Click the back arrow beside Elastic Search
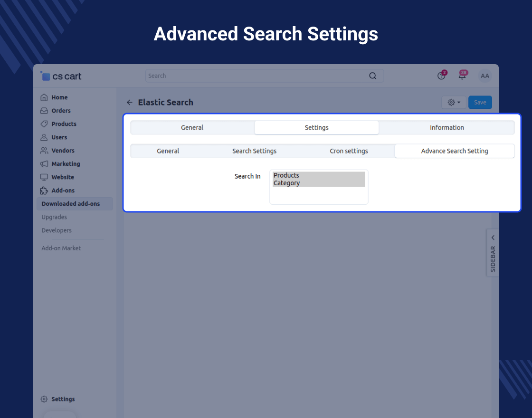The width and height of the screenshot is (532, 418). pyautogui.click(x=130, y=103)
